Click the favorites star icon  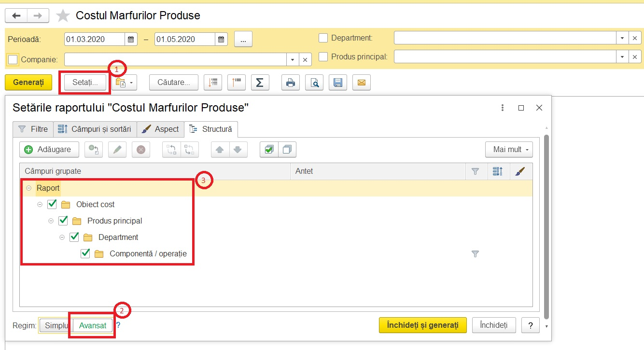(63, 16)
